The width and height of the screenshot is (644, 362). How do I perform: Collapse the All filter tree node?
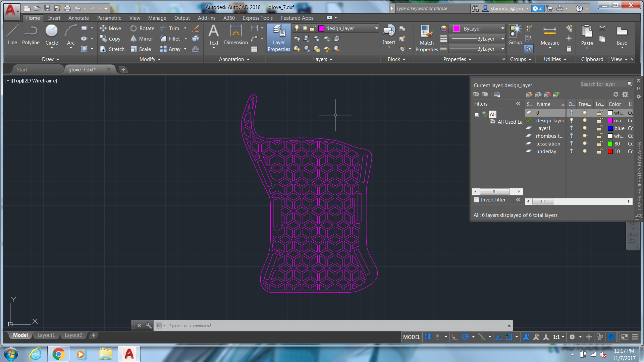(477, 115)
